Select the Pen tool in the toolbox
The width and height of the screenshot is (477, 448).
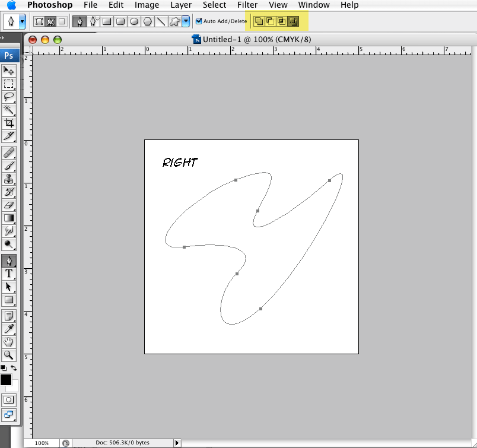(8, 260)
